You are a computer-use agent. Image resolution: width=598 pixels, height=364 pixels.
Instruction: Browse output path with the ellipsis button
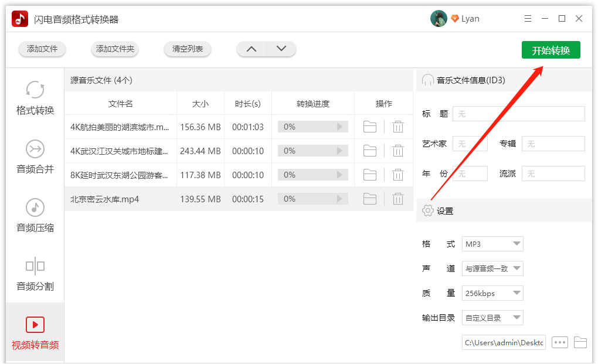click(559, 342)
